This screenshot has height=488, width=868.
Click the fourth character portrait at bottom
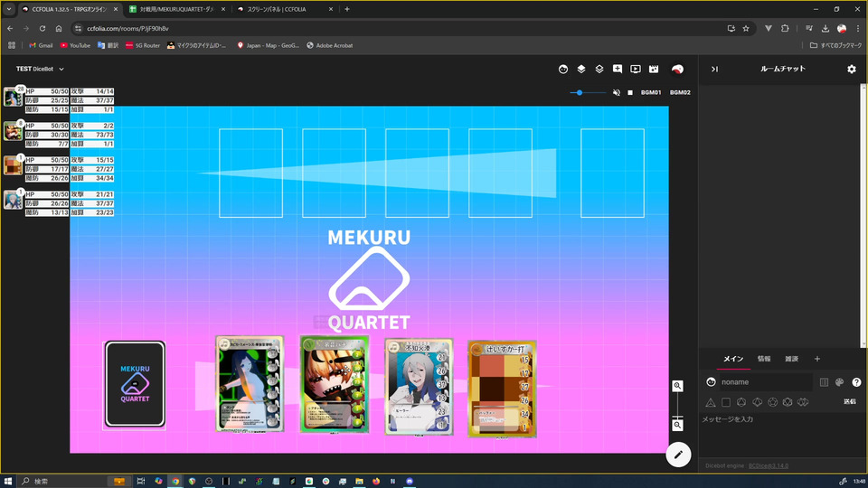[13, 200]
